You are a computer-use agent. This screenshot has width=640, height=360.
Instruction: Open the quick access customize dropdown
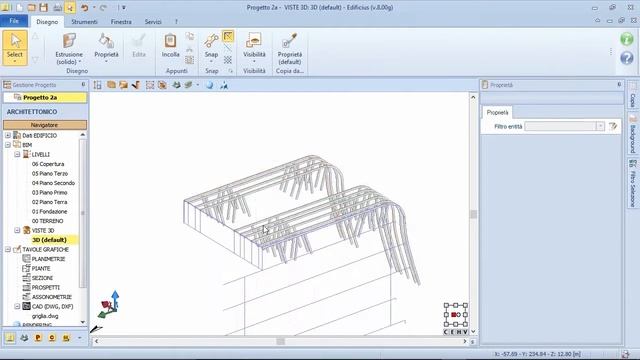pyautogui.click(x=124, y=7)
